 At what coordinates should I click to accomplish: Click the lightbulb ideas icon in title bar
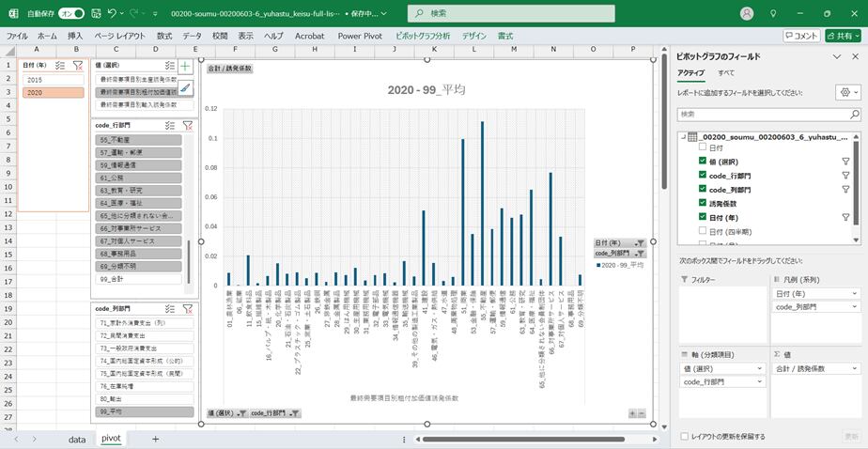pyautogui.click(x=773, y=13)
